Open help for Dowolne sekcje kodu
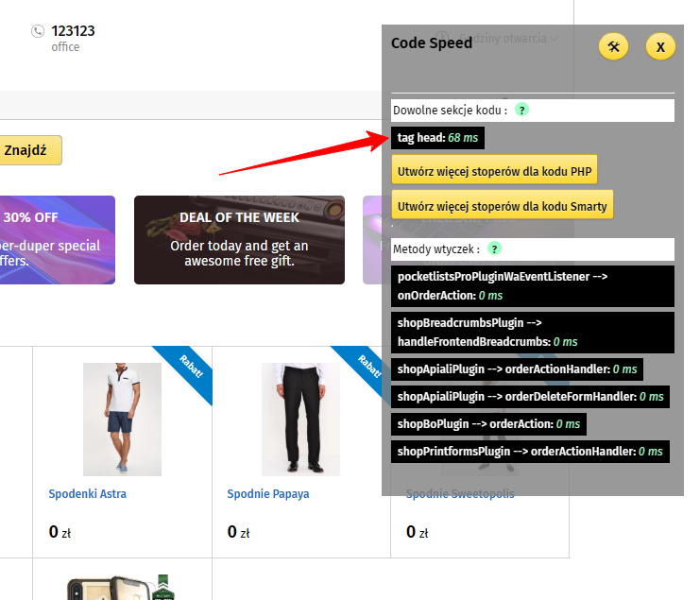Image resolution: width=700 pixels, height=600 pixels. coord(521,110)
